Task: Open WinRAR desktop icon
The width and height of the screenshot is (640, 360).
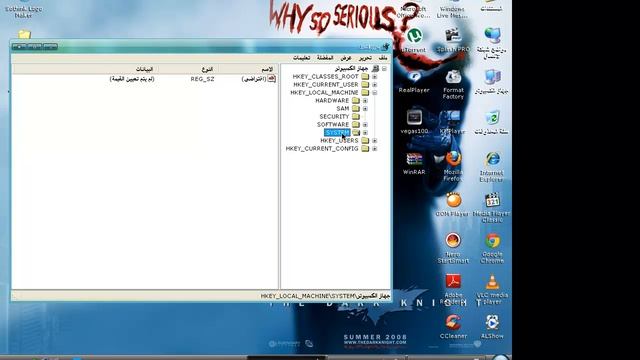Action: pos(414,163)
